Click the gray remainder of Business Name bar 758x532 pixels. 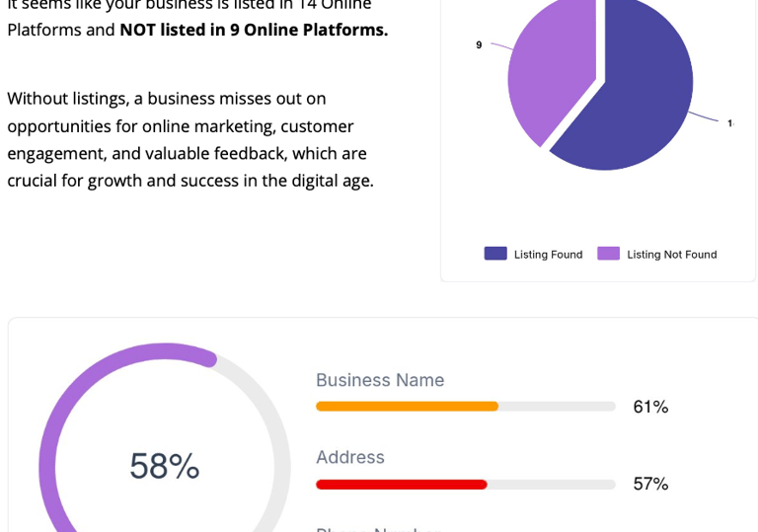[557, 407]
